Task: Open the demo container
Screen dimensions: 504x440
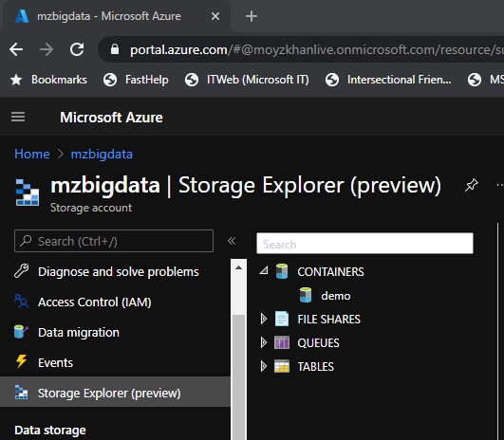Action: tap(336, 296)
